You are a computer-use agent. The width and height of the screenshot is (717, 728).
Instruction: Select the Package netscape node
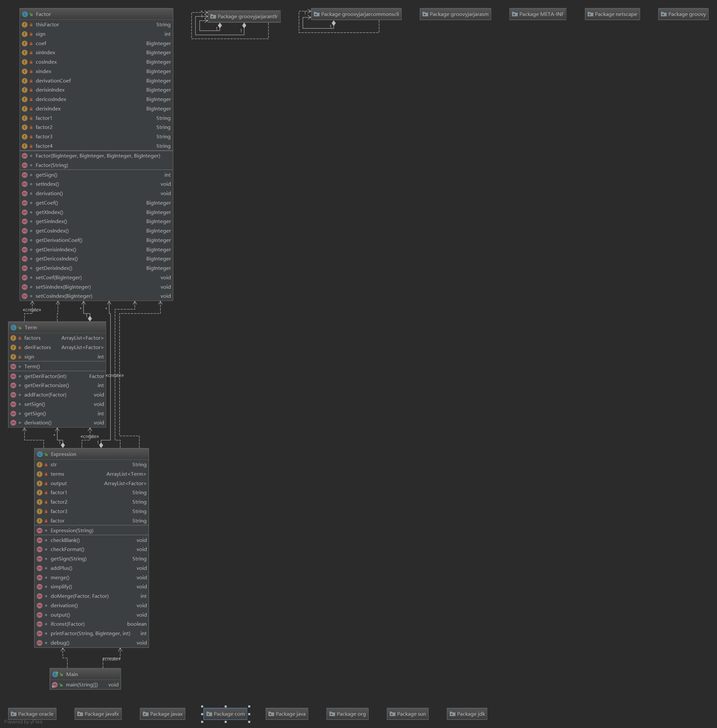click(x=612, y=14)
